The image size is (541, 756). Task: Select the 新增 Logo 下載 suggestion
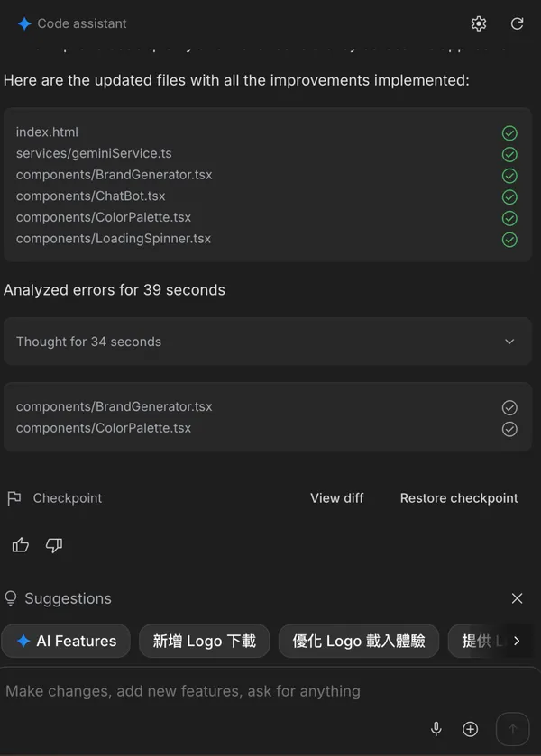204,642
